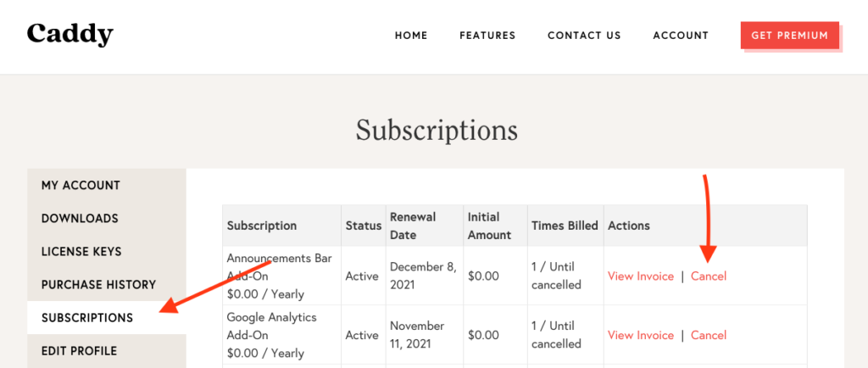Click the Actions column header
Image resolution: width=868 pixels, height=368 pixels.
pyautogui.click(x=629, y=226)
